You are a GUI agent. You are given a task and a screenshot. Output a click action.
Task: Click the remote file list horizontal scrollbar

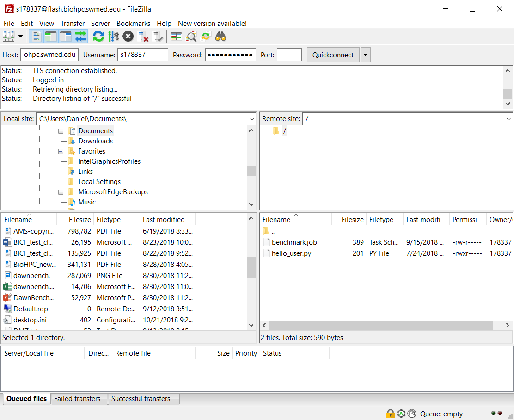(x=381, y=325)
